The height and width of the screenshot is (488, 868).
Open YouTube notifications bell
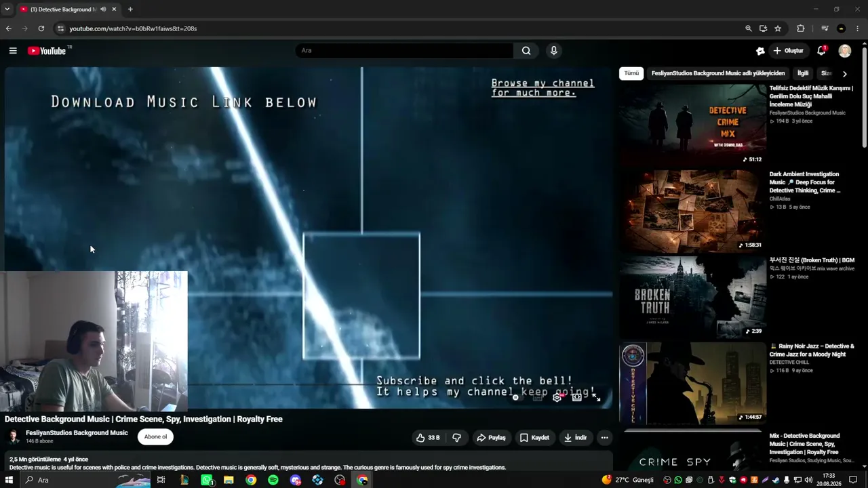coord(821,51)
